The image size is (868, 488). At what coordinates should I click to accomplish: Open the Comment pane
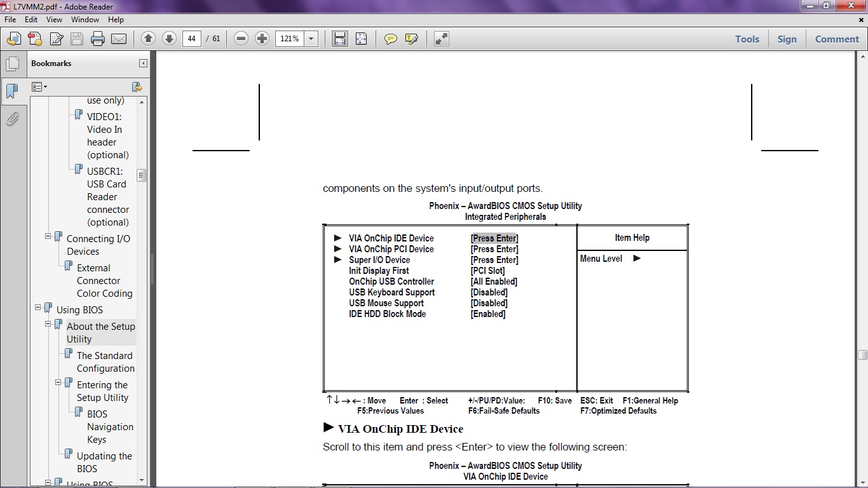point(837,39)
